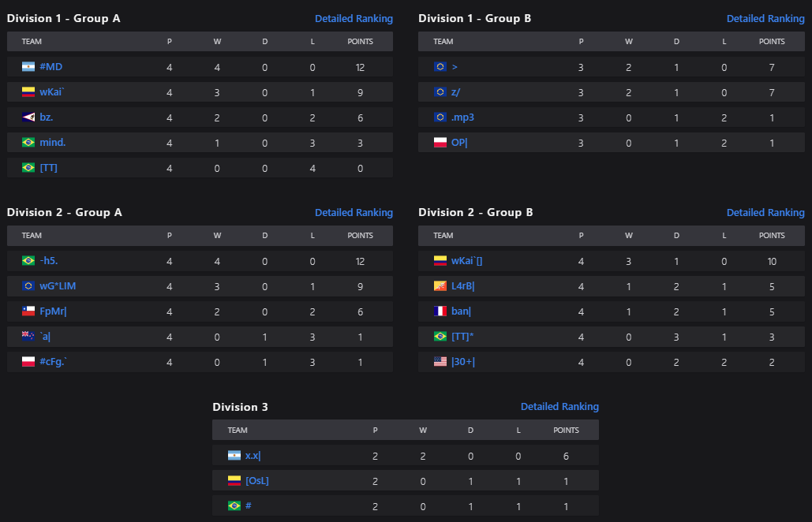Click the Argentina flag beside #MD
Viewport: 812px width, 522px height.
[x=28, y=67]
